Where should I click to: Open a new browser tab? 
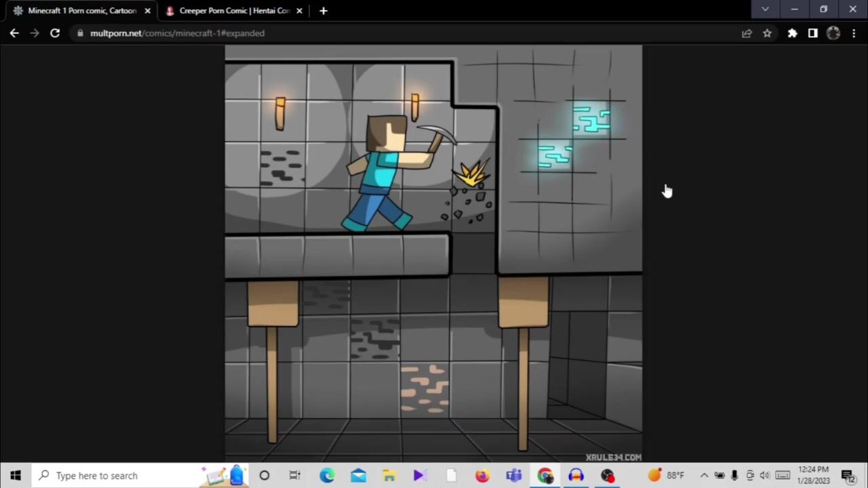coord(323,10)
